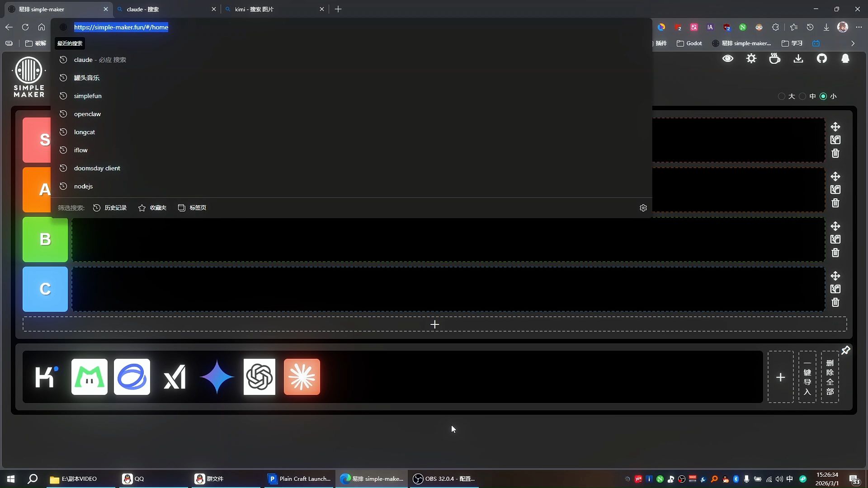Click the pin icon on image tray
This screenshot has height=488, width=868.
tap(845, 351)
